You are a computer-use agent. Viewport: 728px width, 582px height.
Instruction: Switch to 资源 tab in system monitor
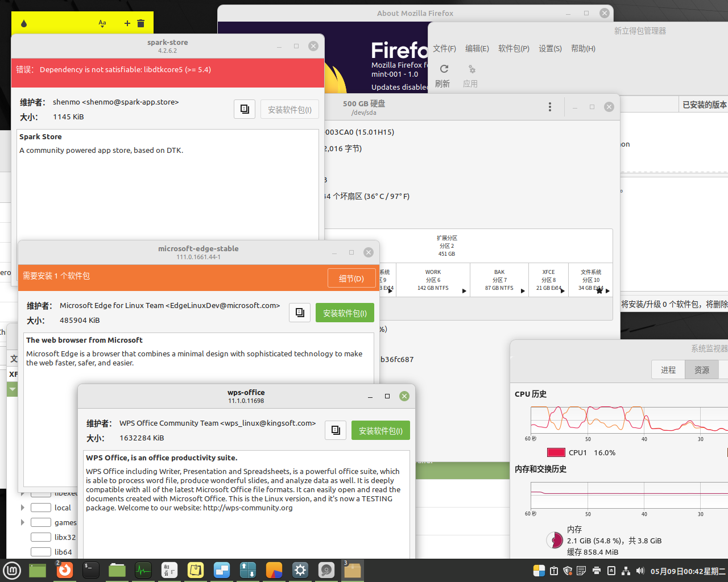point(702,370)
